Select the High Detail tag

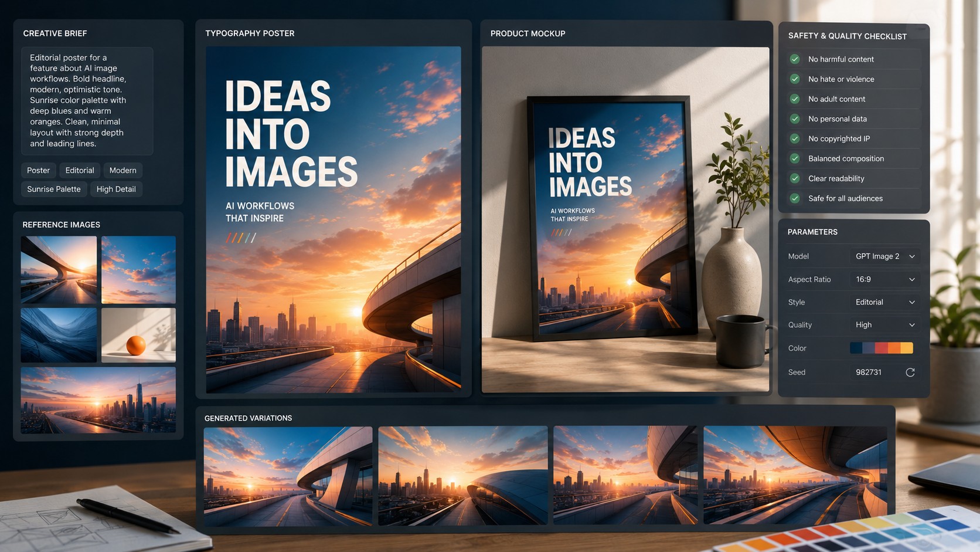click(116, 189)
